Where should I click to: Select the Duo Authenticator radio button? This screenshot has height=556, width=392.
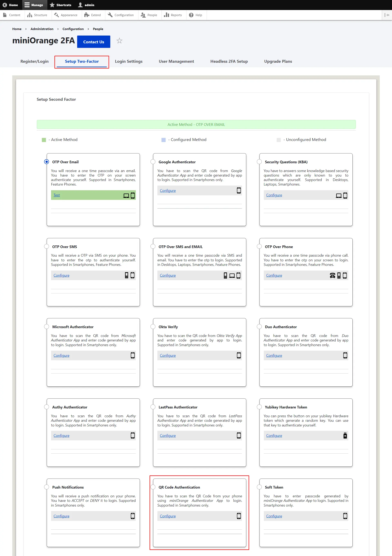tap(259, 327)
